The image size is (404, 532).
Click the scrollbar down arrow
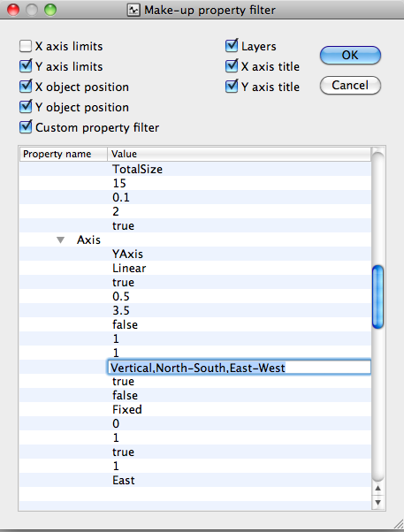click(377, 502)
